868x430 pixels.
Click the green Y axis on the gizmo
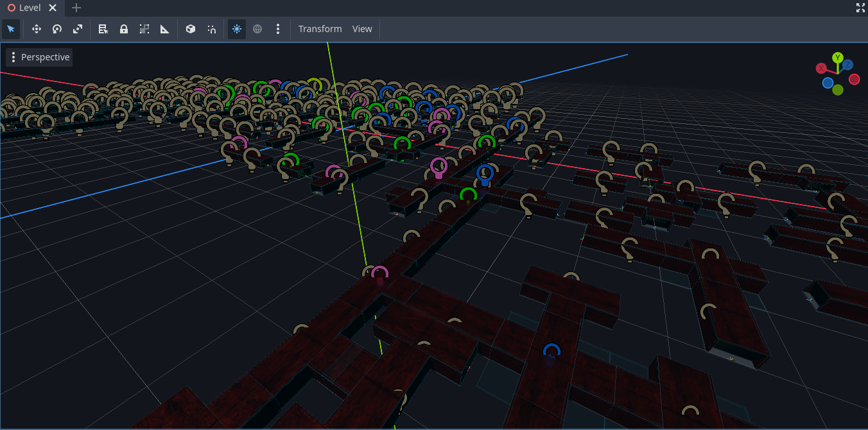point(837,58)
